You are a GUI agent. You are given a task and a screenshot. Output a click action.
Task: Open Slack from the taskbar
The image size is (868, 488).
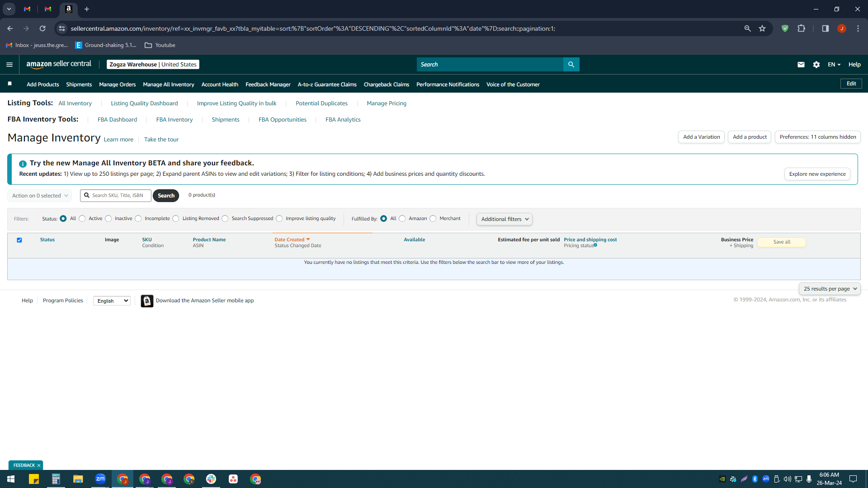coord(211,479)
